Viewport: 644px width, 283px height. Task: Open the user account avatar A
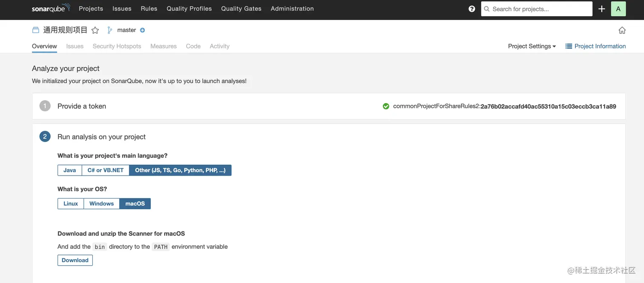point(618,9)
